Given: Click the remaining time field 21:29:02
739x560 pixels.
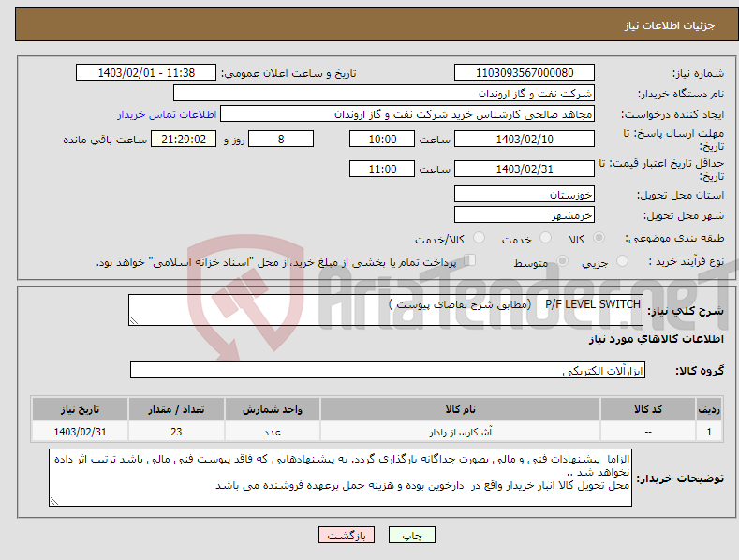Looking at the screenshot, I should coord(184,139).
